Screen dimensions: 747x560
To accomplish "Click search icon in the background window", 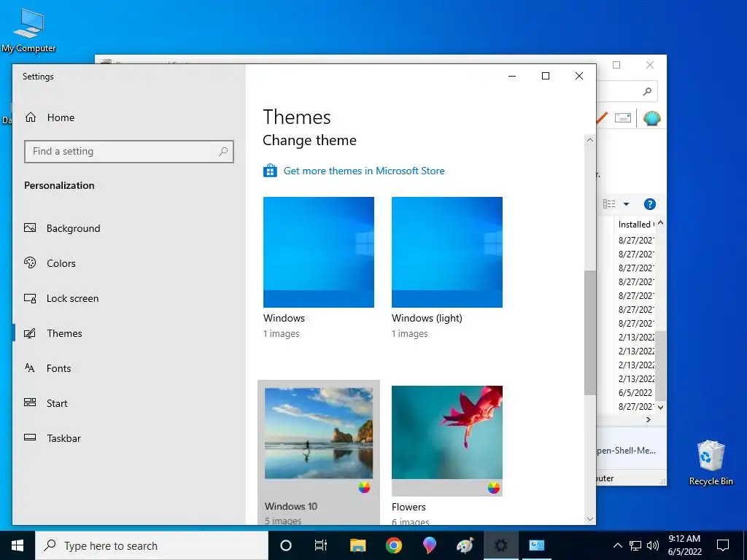I will point(647,91).
